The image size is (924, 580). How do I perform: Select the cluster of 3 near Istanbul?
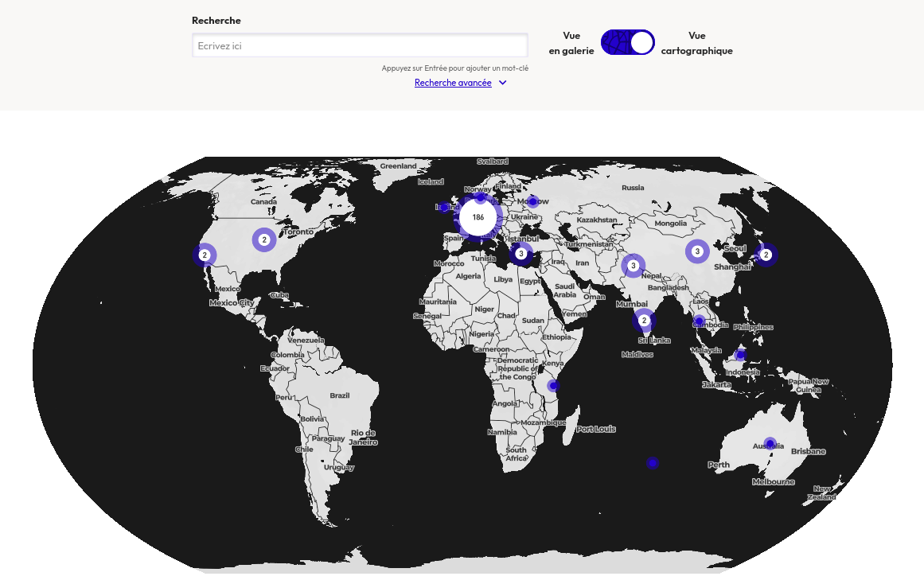click(x=521, y=253)
